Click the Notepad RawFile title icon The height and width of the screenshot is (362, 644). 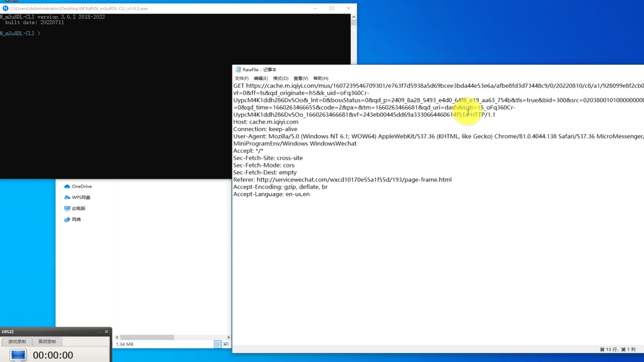pos(238,69)
